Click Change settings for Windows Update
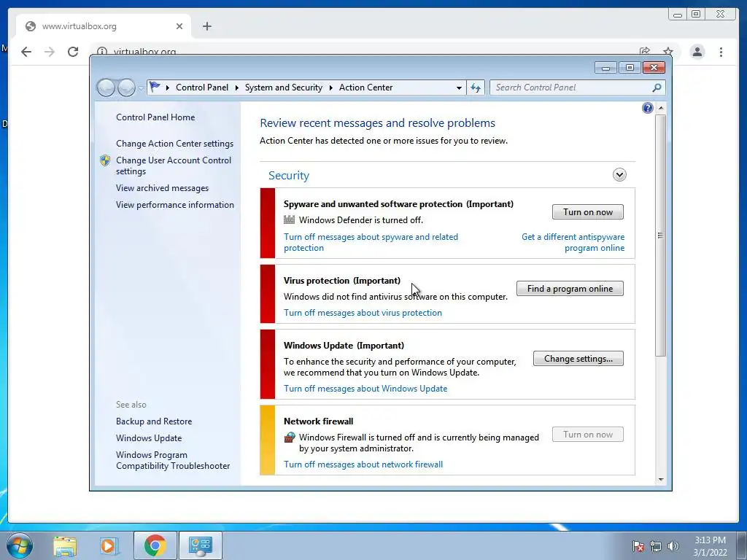This screenshot has height=560, width=747. click(x=578, y=359)
